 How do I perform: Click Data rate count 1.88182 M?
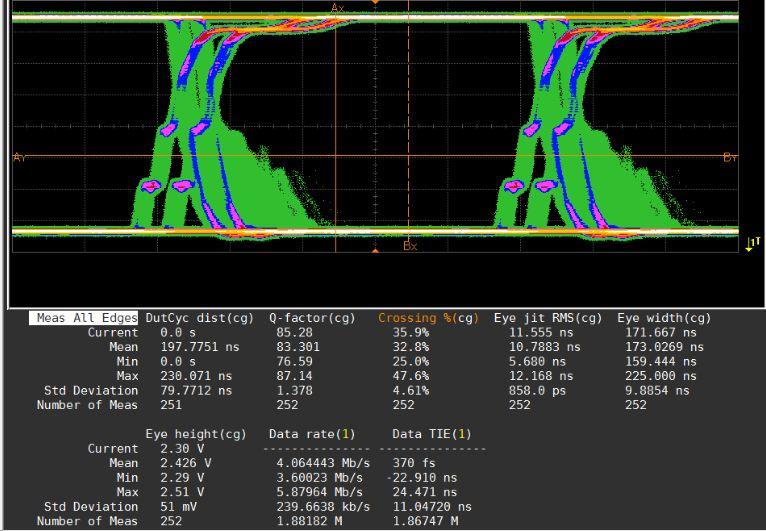[x=309, y=521]
